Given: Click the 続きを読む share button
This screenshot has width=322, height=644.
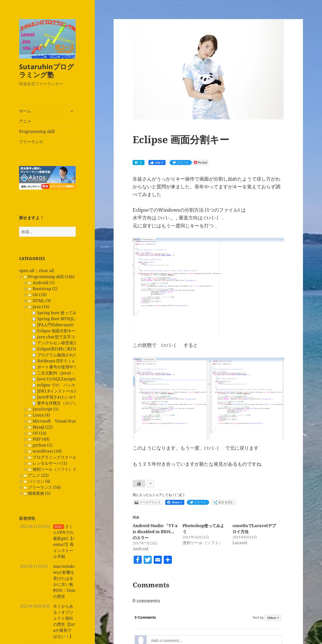Looking at the screenshot, I should [224, 502].
